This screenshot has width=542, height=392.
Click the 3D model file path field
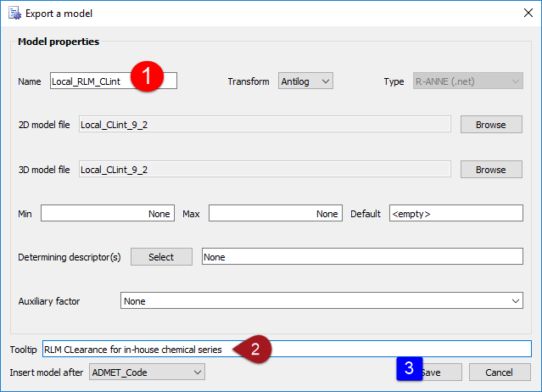pos(265,169)
